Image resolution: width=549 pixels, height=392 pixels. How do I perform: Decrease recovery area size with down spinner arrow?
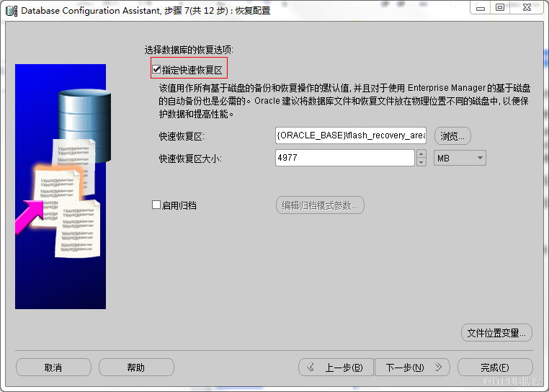click(421, 162)
